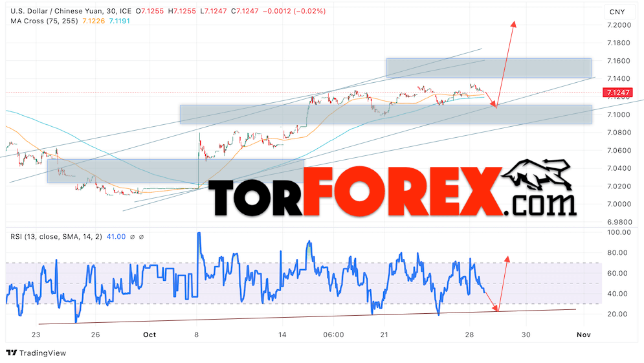Select the current price label 7.1247
The image size is (644, 363).
coord(618,93)
